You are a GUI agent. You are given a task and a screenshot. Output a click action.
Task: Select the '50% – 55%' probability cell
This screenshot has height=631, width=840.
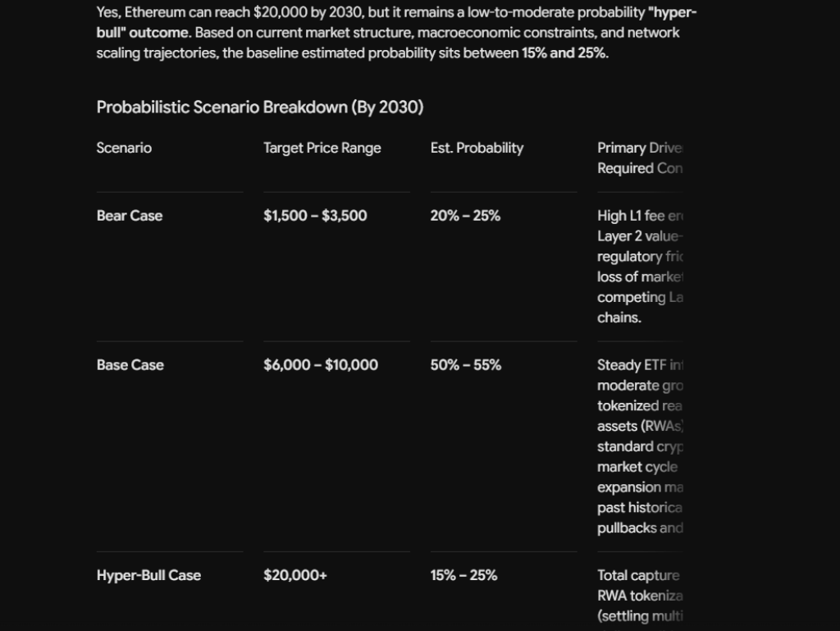click(x=466, y=365)
